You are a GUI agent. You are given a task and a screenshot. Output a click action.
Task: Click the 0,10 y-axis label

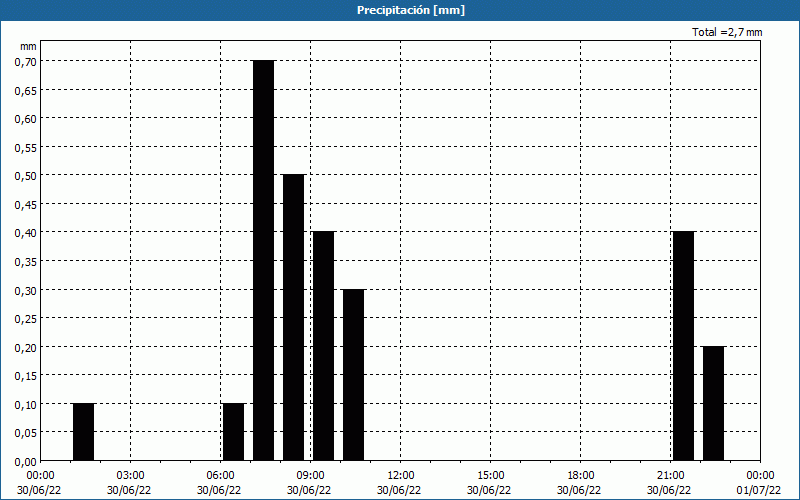point(26,405)
